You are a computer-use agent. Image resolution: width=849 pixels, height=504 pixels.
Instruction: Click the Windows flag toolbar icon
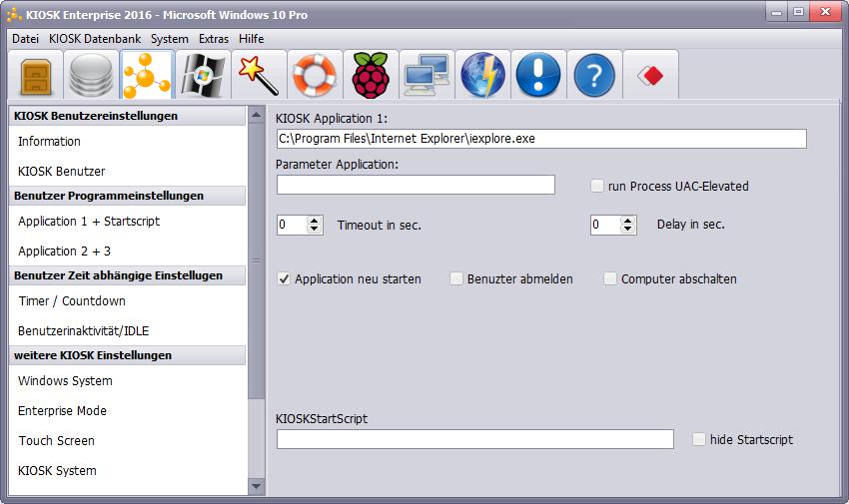[x=203, y=76]
